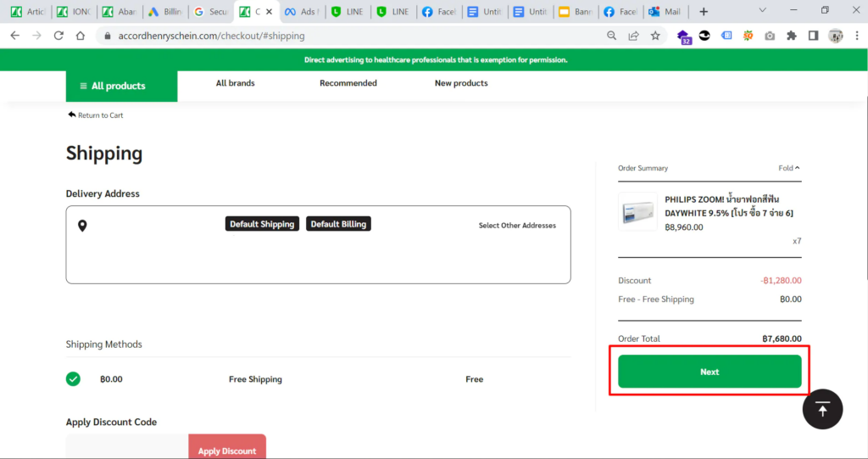Click Select Other Addresses link
This screenshot has width=868, height=459.
tap(517, 226)
